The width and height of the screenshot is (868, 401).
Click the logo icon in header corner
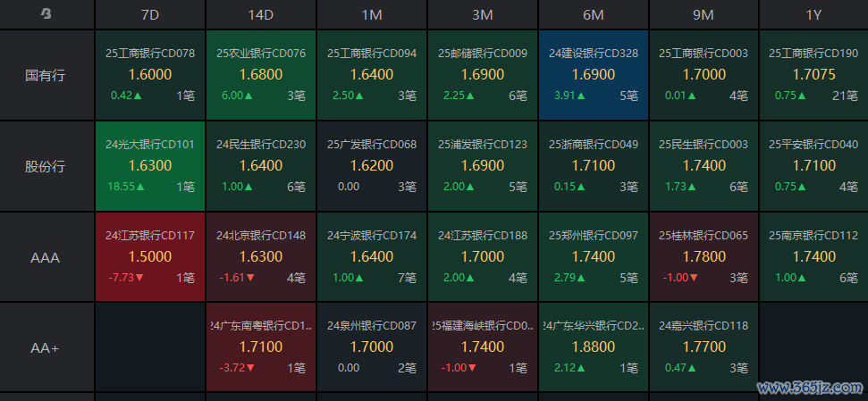click(x=46, y=14)
